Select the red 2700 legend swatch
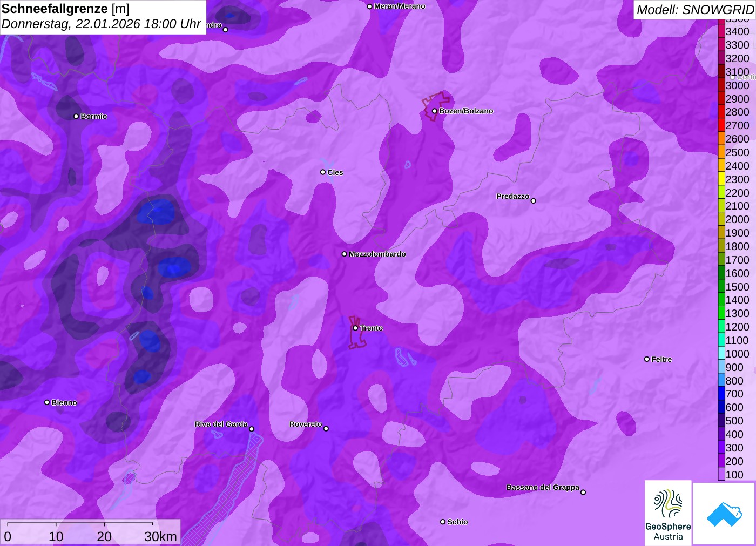The image size is (756, 546). 721,125
